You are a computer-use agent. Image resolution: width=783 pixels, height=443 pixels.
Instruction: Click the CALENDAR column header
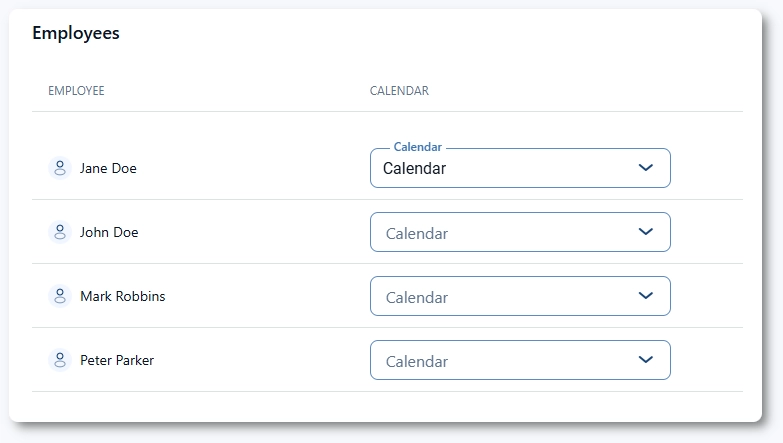tap(399, 91)
